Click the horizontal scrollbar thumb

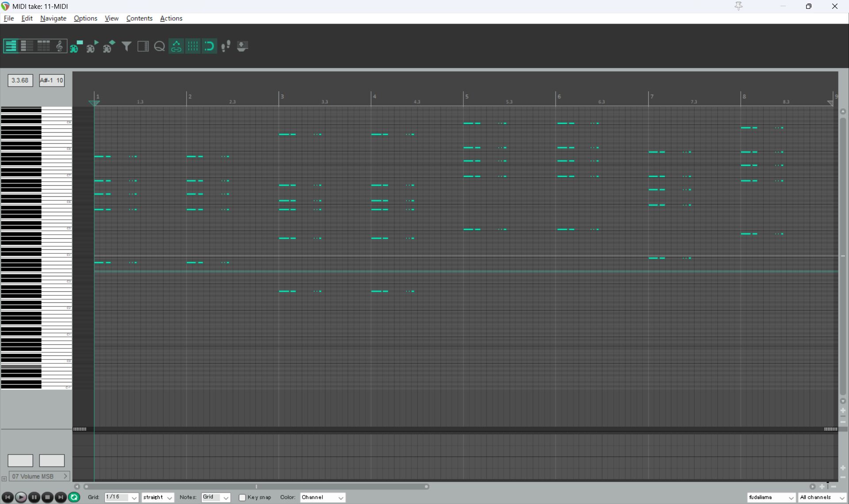256,486
